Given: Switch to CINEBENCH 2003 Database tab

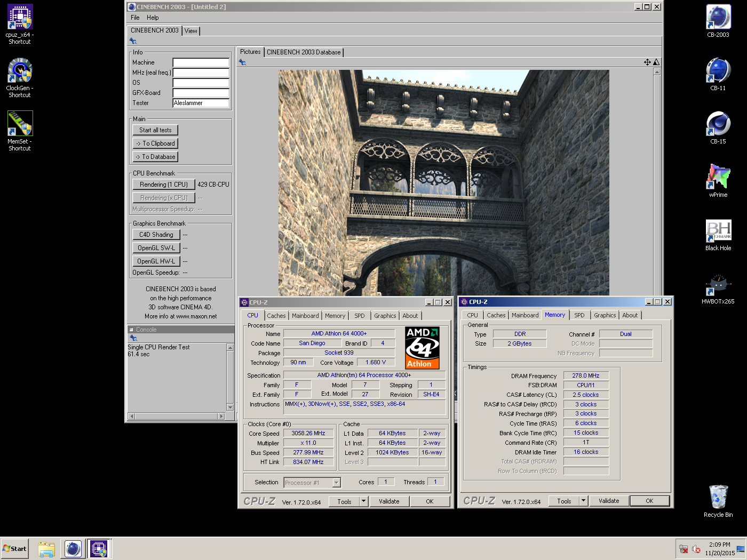Looking at the screenshot, I should coord(304,52).
